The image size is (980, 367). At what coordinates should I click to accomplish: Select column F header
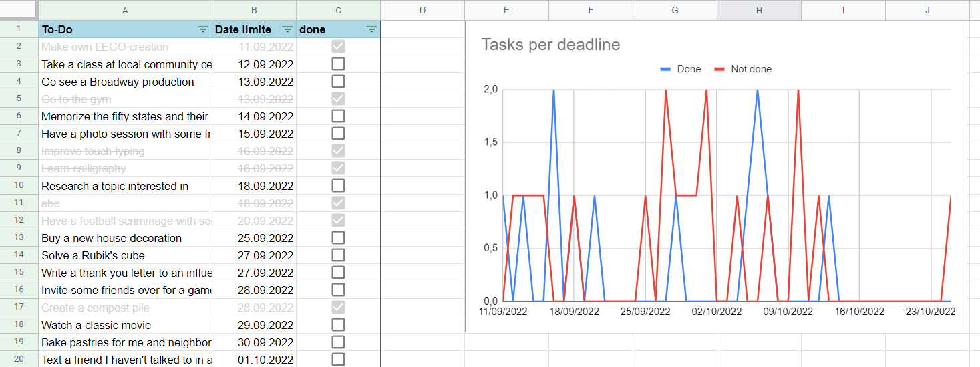point(591,10)
